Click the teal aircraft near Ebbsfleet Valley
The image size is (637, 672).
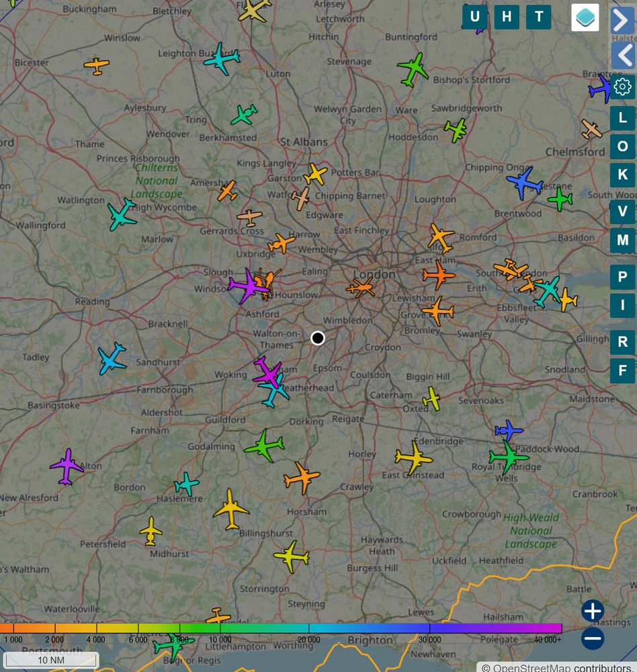(x=548, y=292)
